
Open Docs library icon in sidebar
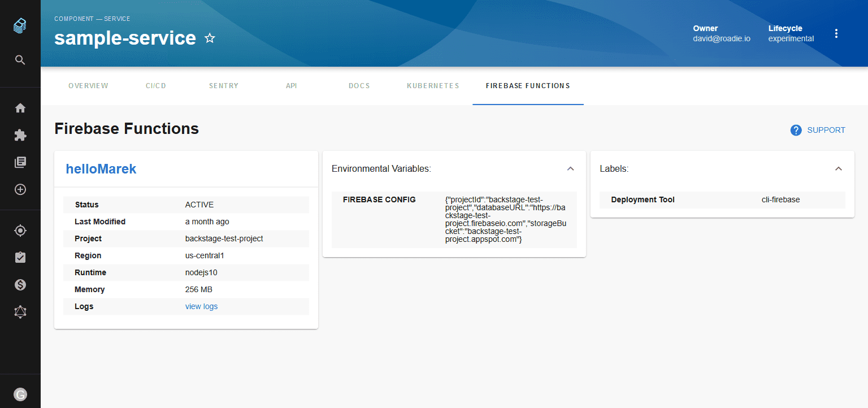coord(20,162)
